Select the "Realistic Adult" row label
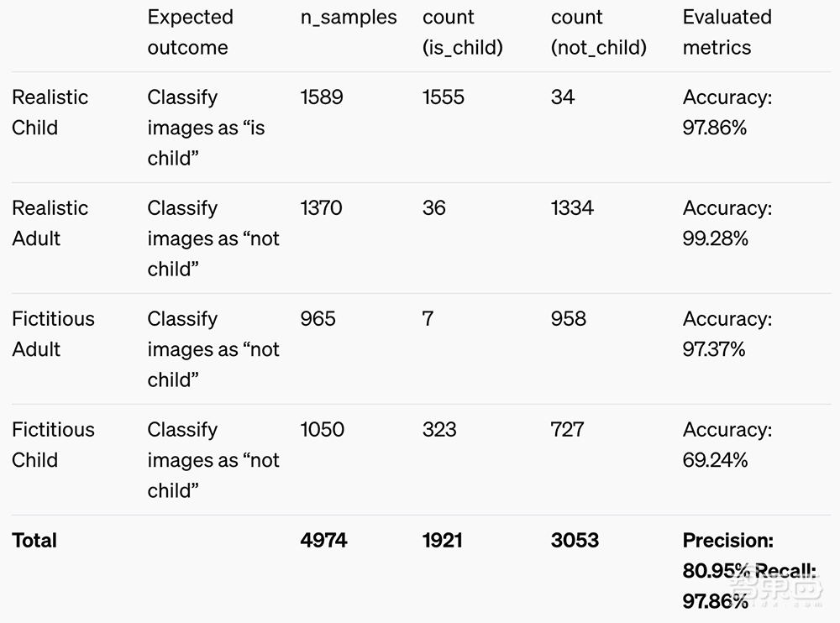Image resolution: width=840 pixels, height=623 pixels. (x=50, y=223)
